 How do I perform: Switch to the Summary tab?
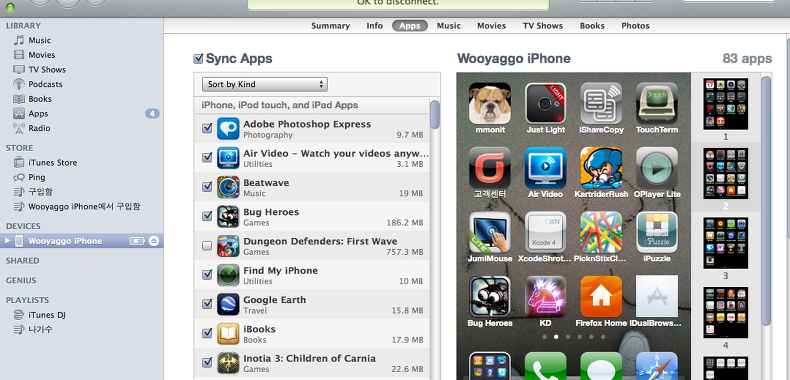pyautogui.click(x=330, y=26)
